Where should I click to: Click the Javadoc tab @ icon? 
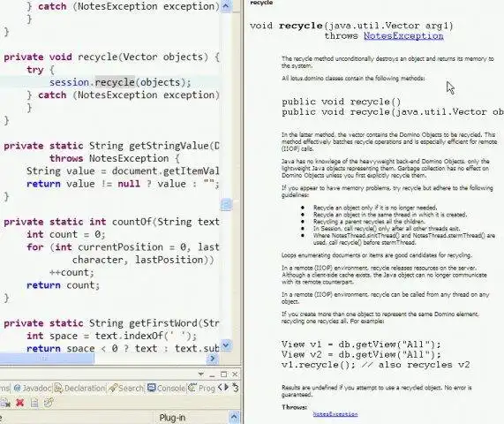click(x=18, y=389)
